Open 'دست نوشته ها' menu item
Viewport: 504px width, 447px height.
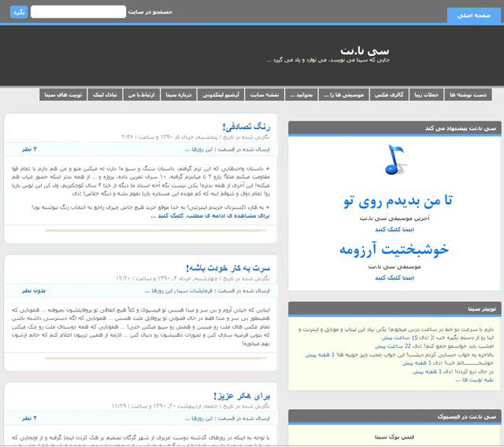469,95
